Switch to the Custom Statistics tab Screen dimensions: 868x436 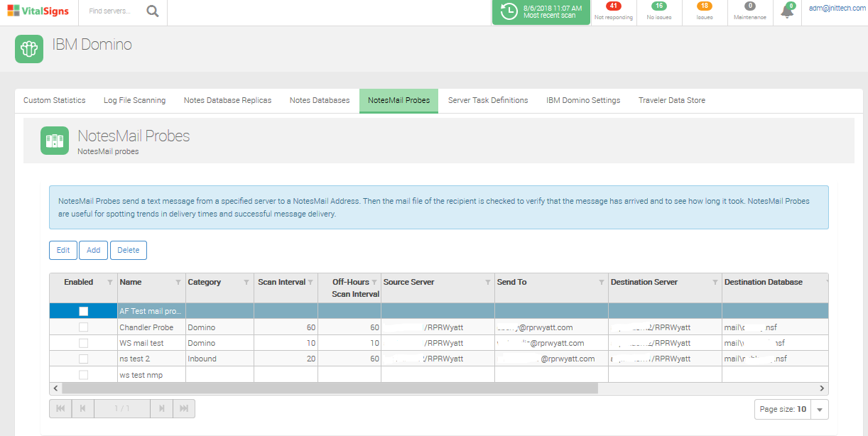point(55,100)
